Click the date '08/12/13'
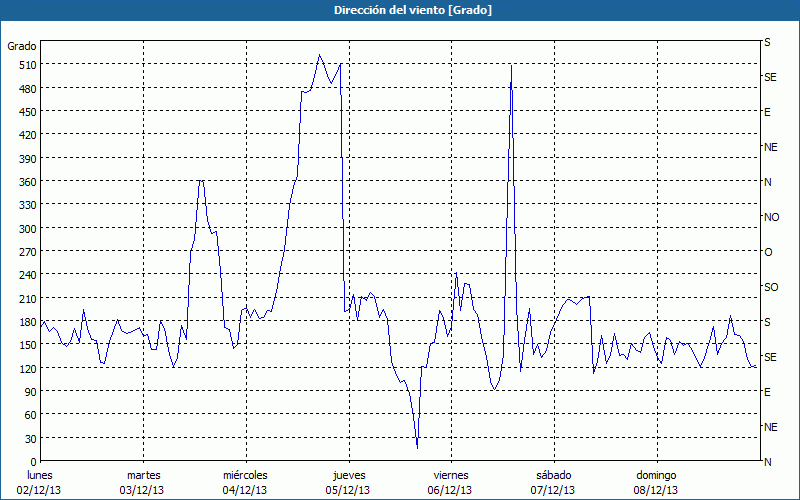 click(656, 490)
